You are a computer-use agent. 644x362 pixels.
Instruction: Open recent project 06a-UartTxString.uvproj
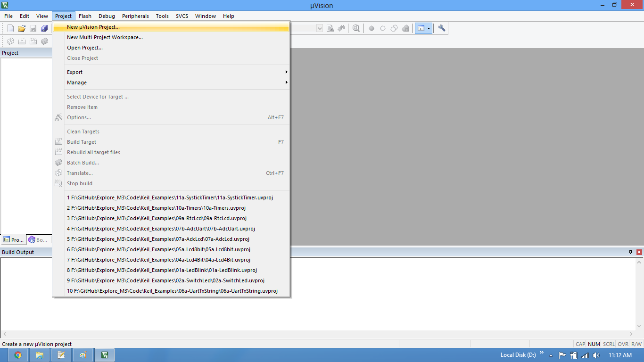tap(171, 291)
